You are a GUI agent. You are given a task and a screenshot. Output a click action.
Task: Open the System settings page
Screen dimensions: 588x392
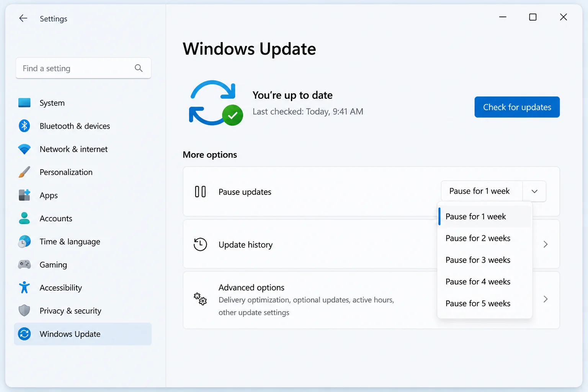83,103
